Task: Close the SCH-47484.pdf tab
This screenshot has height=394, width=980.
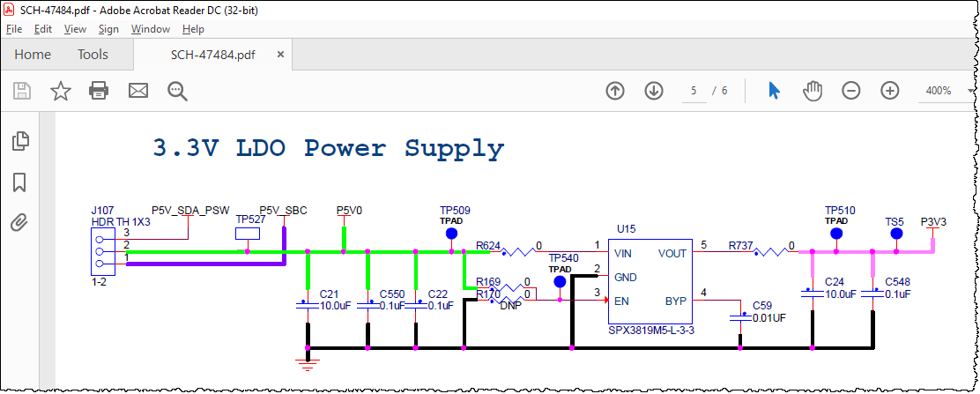Action: (280, 55)
